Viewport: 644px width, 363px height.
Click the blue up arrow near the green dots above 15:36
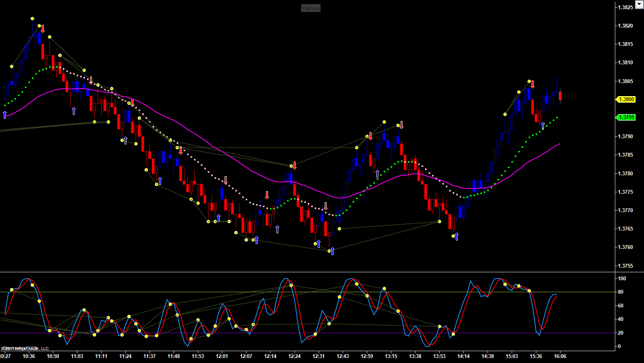[x=543, y=126]
